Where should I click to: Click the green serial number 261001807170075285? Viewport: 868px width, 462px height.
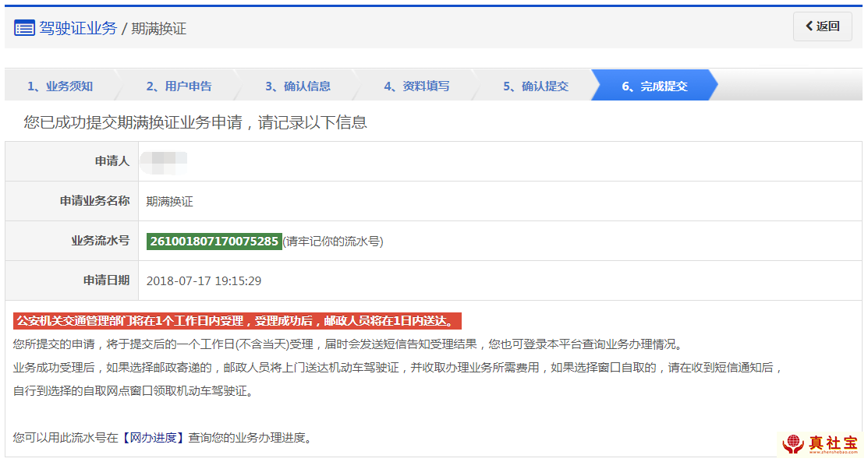click(214, 242)
